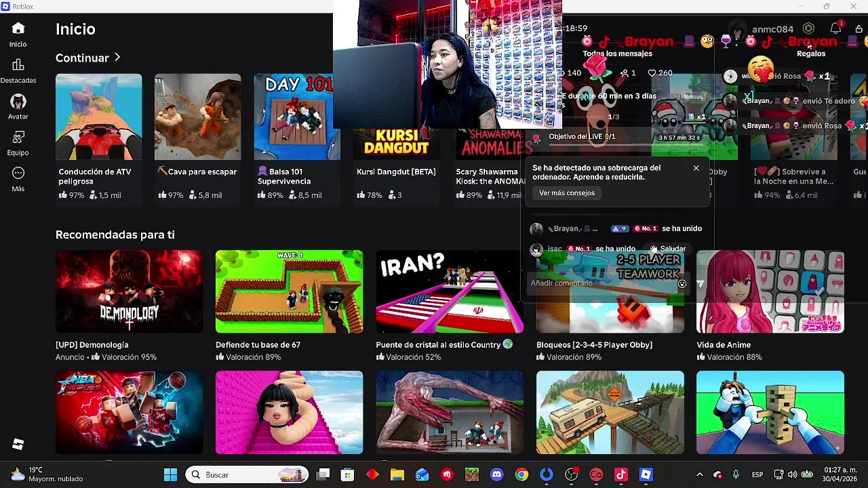This screenshot has height=488, width=868.
Task: Click ESP language indicator in tray
Action: pos(757,474)
